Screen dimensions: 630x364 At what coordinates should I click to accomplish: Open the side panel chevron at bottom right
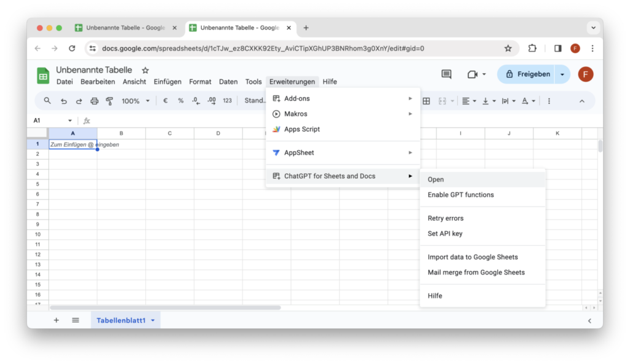tap(589, 320)
